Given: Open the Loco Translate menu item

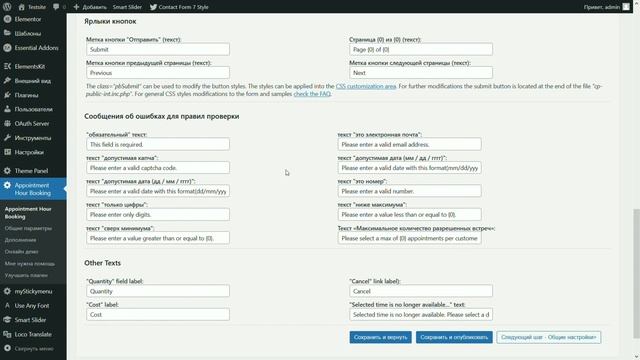Looking at the screenshot, I should (x=33, y=334).
